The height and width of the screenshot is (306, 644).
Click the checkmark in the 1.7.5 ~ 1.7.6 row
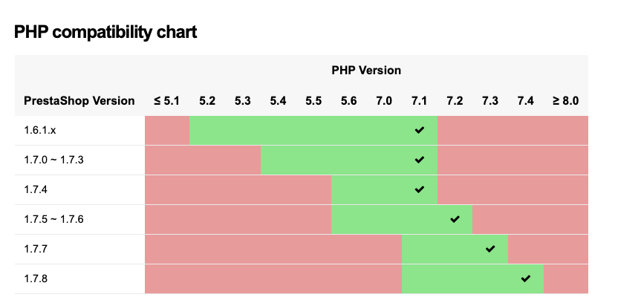coord(455,219)
